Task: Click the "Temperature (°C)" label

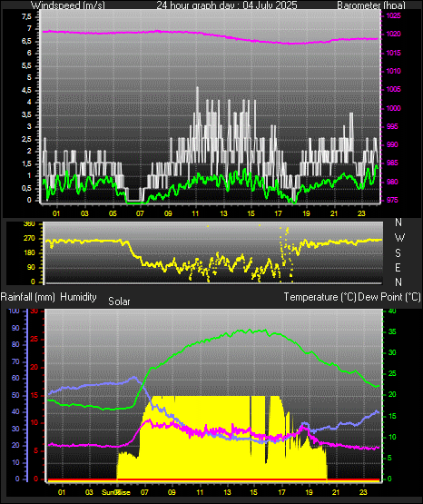Action: coord(320,297)
